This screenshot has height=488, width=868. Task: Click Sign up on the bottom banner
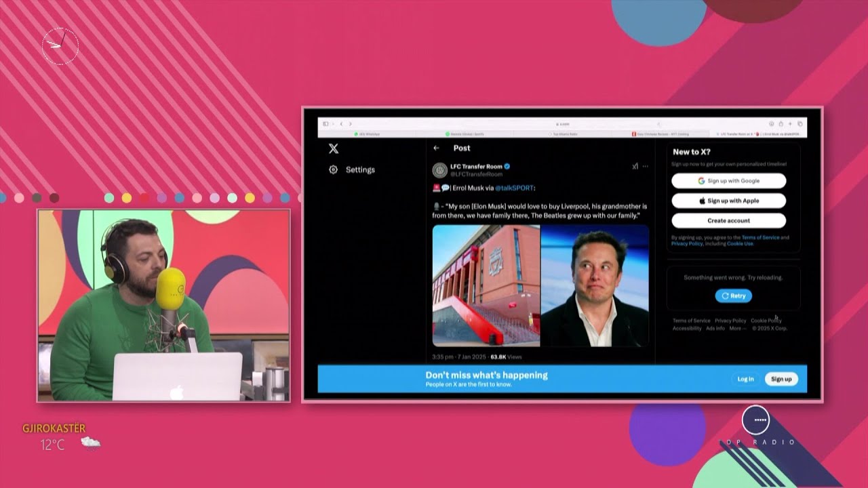point(781,379)
